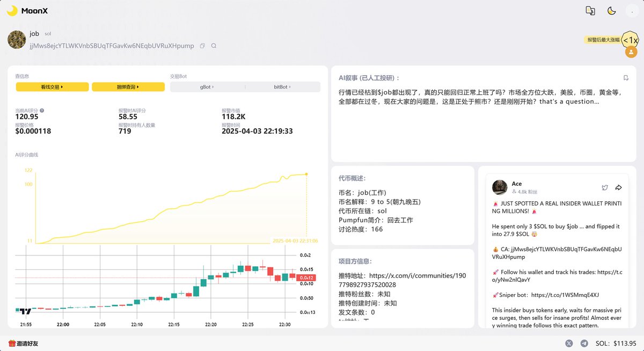Open the Sniper bot t.co link

pos(565,295)
